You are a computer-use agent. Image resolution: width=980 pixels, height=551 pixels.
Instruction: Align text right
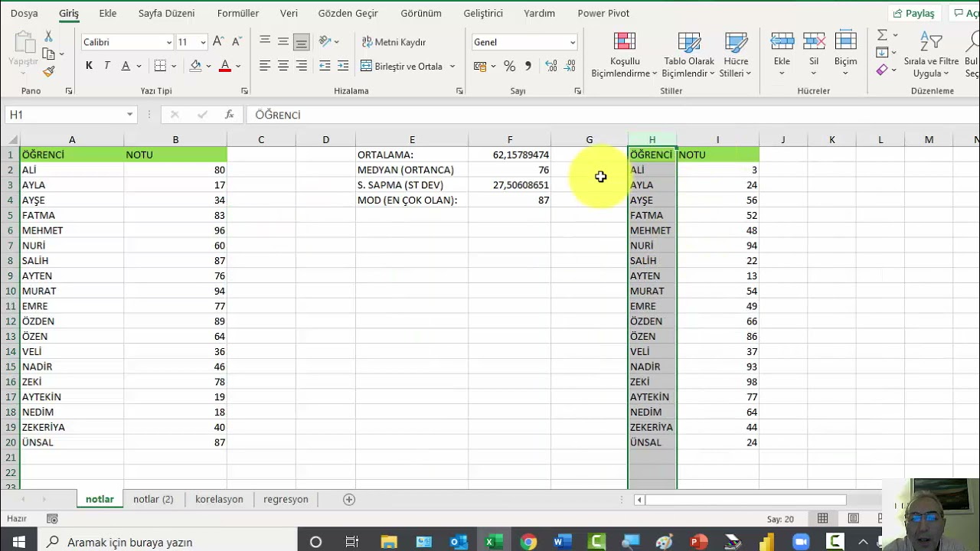pyautogui.click(x=302, y=66)
